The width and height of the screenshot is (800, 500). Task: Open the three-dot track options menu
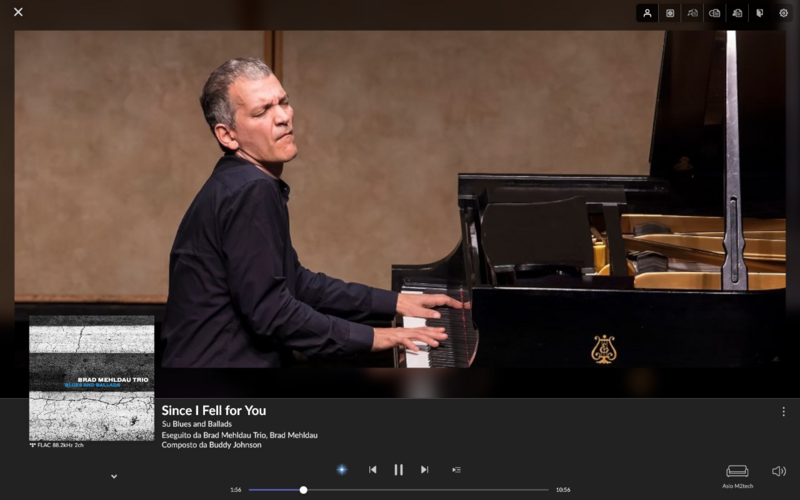click(783, 411)
